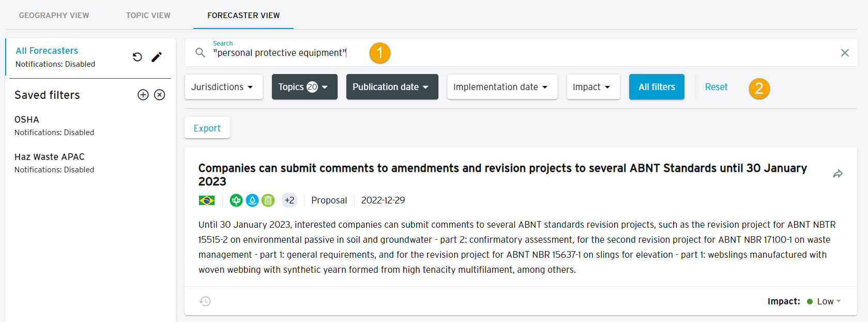Share the ABNT Standards article via arrow icon

coord(837,174)
